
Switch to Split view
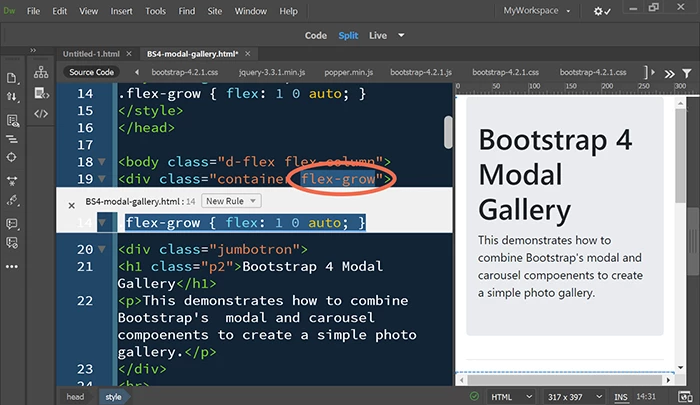(x=348, y=35)
